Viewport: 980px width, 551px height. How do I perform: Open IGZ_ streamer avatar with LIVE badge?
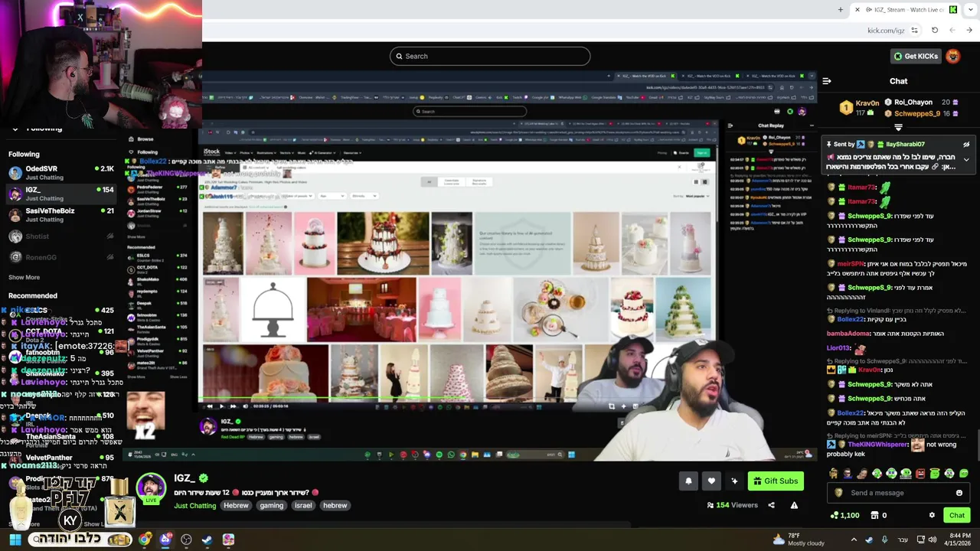[x=151, y=490]
